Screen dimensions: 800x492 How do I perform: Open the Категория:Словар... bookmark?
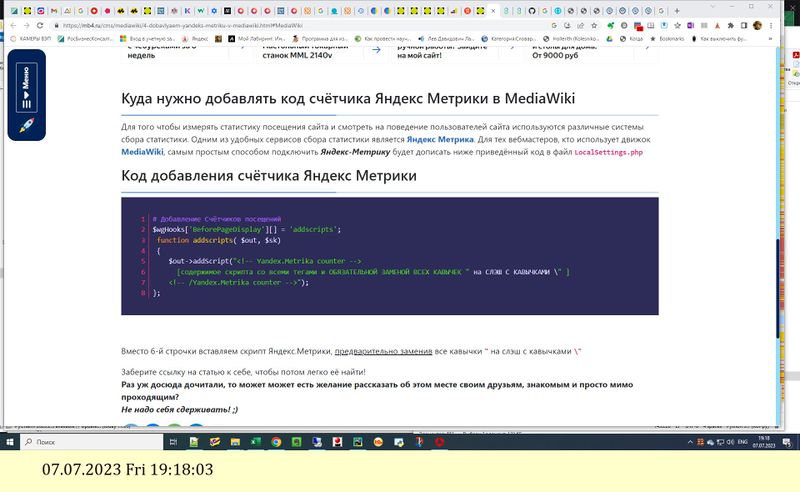pos(509,38)
